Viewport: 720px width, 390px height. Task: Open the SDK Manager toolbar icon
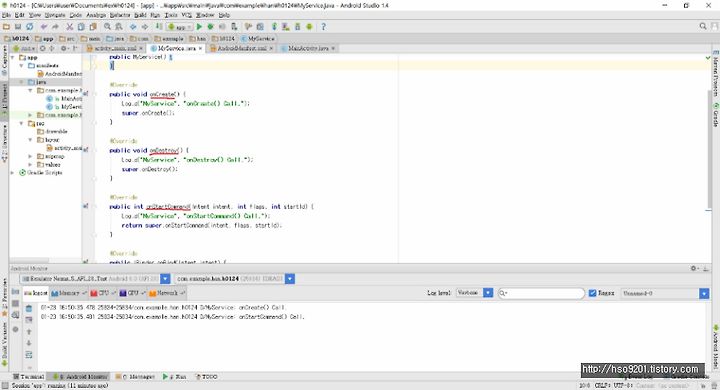tap(297, 27)
